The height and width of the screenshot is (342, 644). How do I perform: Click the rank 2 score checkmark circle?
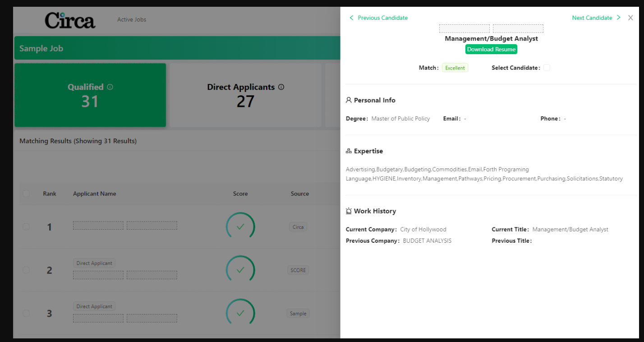point(240,270)
